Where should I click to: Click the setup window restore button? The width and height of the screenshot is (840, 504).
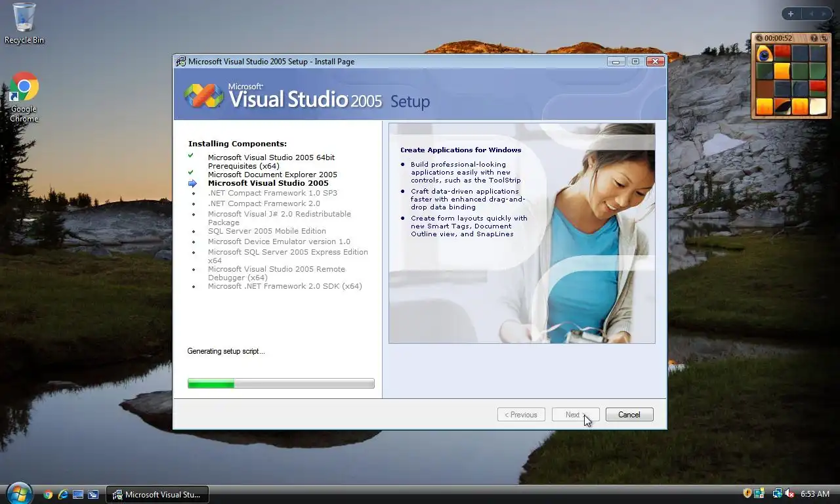pos(635,62)
